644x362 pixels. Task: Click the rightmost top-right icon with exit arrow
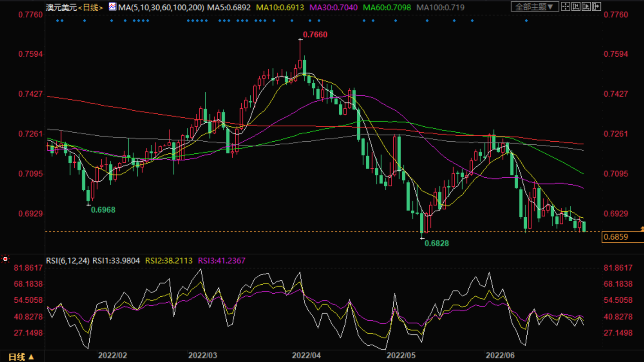[x=596, y=6]
